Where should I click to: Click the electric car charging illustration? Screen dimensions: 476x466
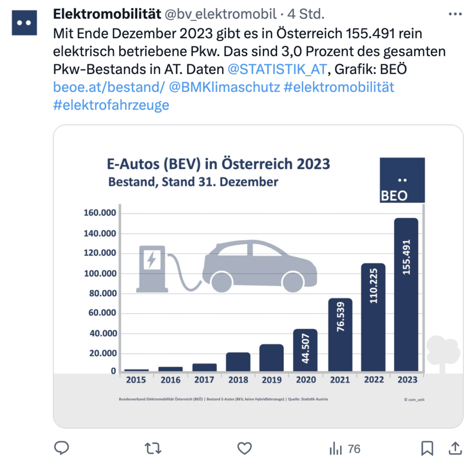pos(226,266)
